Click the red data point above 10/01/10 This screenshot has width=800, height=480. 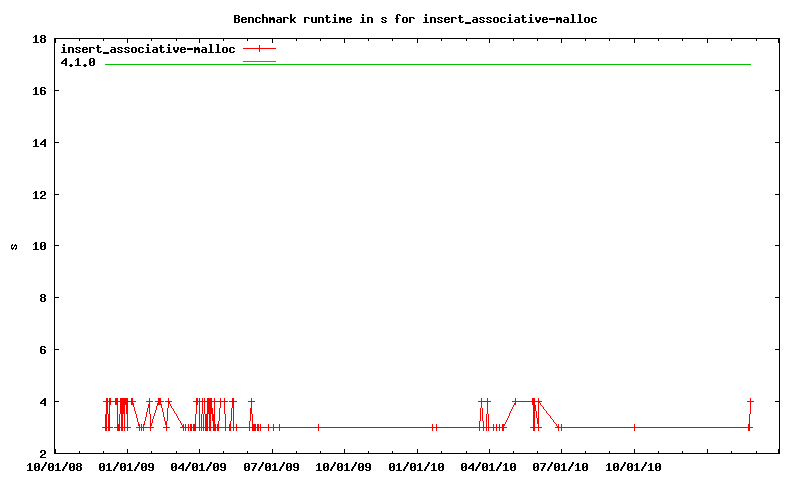coord(634,427)
